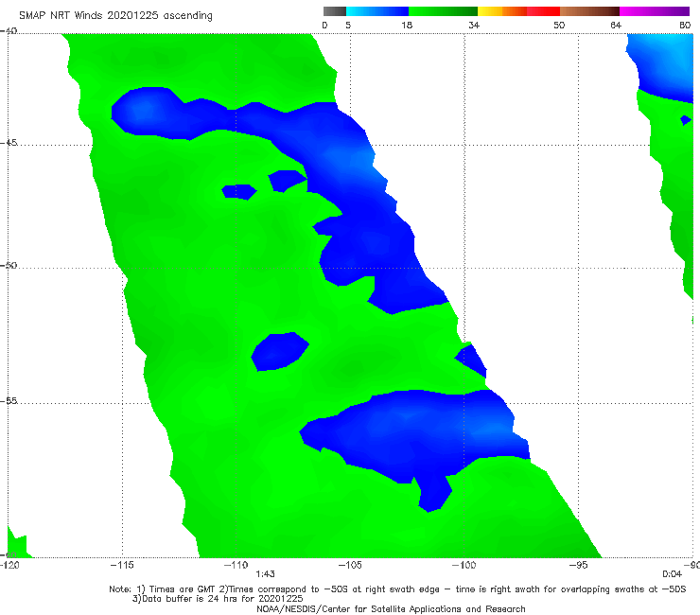This screenshot has height=615, width=700.
Task: Click the swath time label '1:43'
Action: [265, 574]
